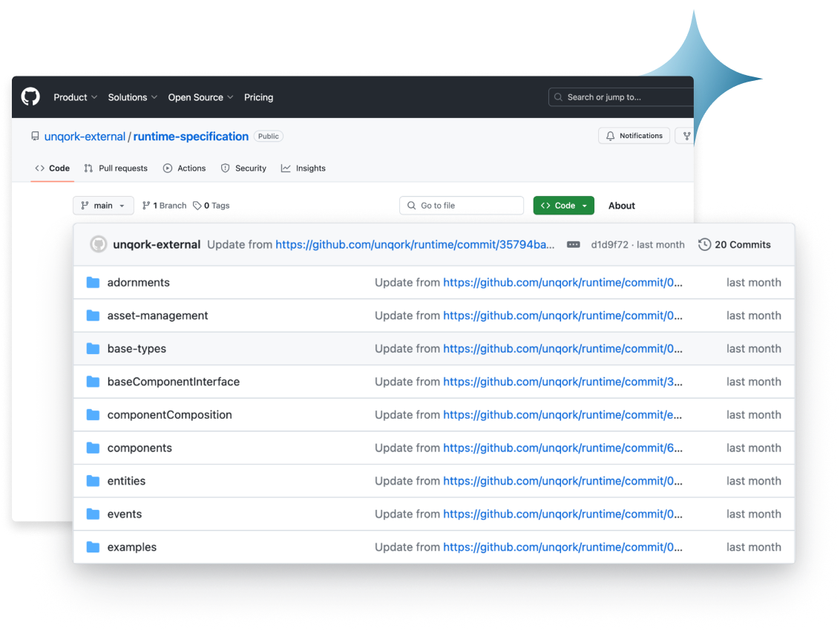
Task: Click the fork icon button
Action: click(686, 136)
